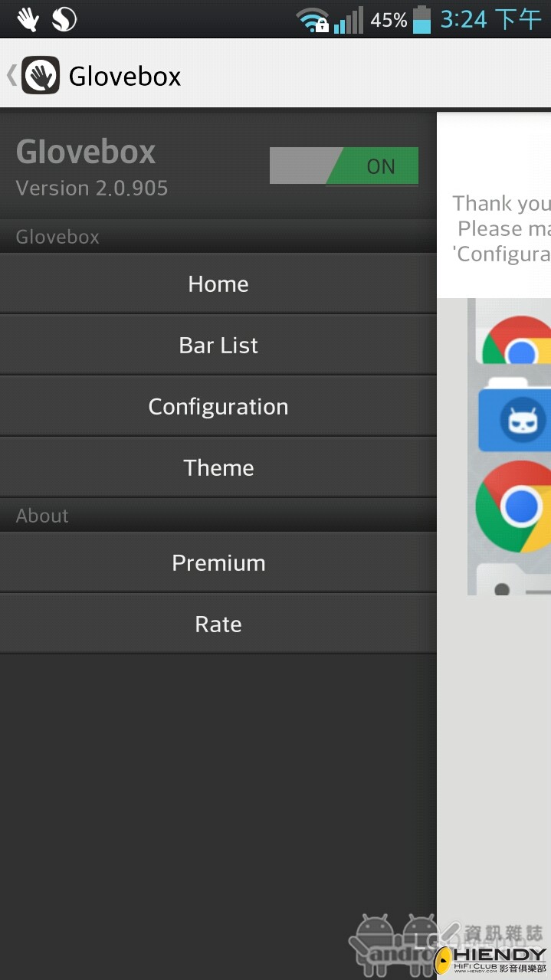
Task: Tap the Rate option
Action: 218,624
